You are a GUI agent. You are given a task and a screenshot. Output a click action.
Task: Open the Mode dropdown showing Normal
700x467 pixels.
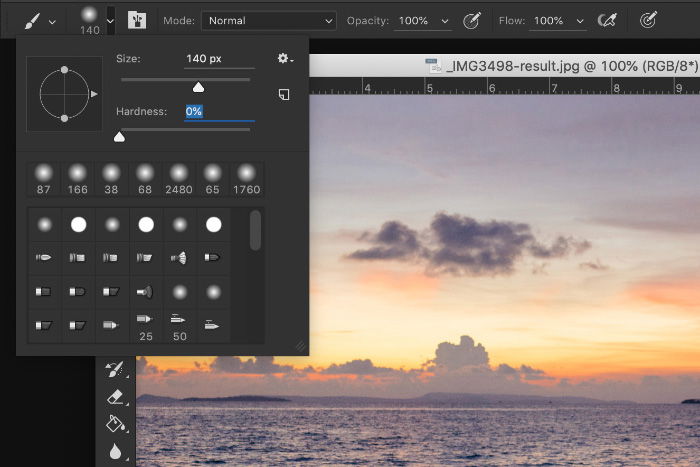tap(269, 21)
